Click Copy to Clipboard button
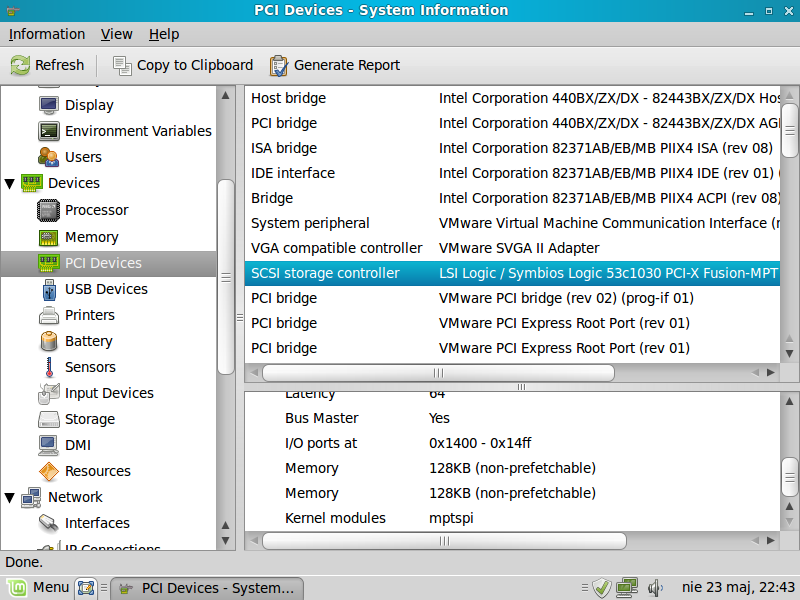 [183, 65]
